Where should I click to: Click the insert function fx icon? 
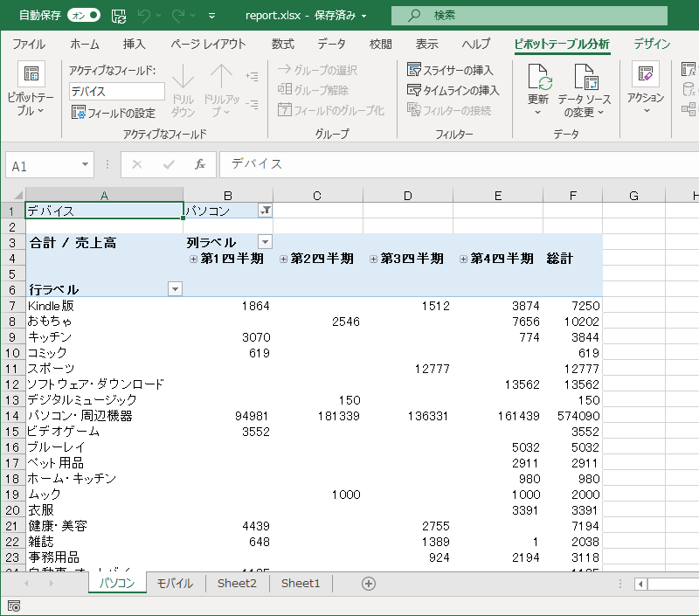click(200, 164)
